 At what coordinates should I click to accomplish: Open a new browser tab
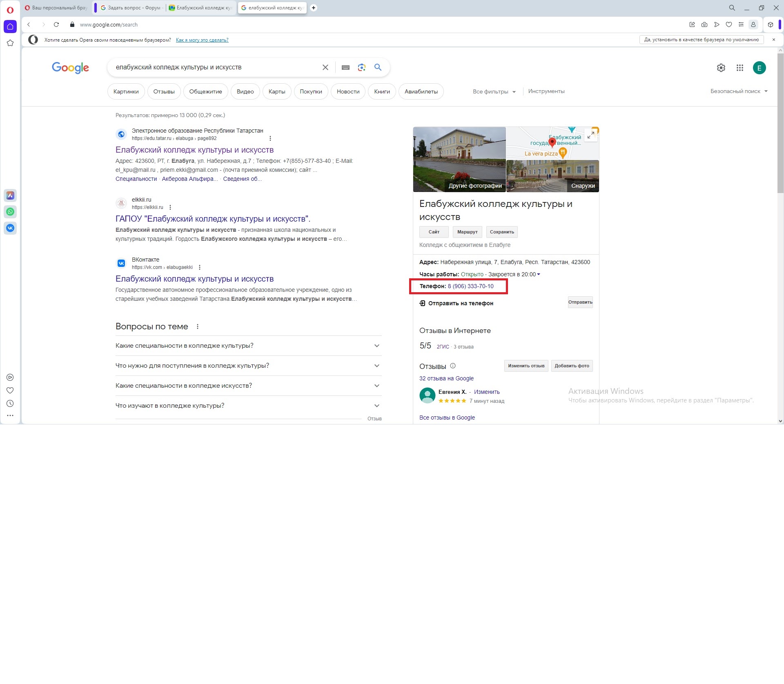pos(314,8)
